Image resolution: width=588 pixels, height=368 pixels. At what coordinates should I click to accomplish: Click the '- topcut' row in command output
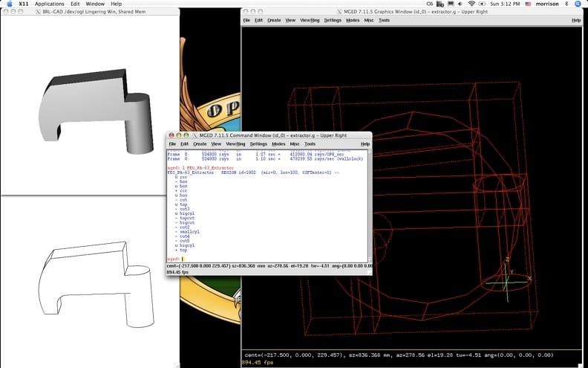point(185,218)
